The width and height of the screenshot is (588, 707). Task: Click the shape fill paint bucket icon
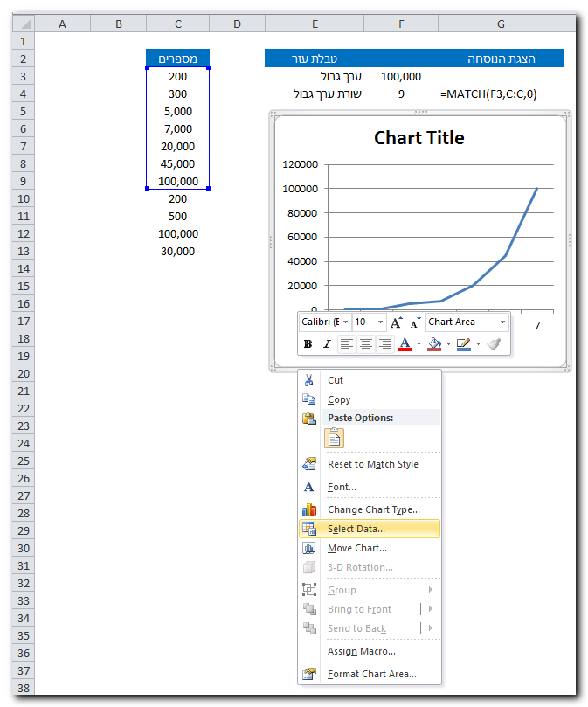pos(434,344)
